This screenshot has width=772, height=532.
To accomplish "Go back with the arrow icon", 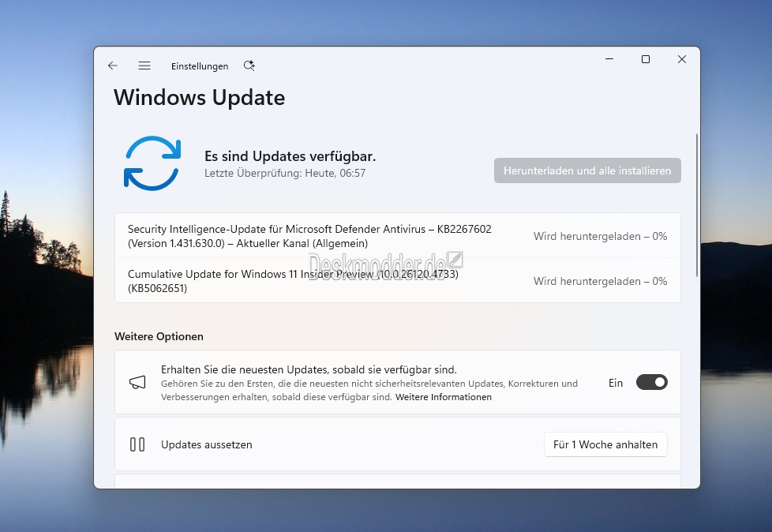I will pos(113,66).
